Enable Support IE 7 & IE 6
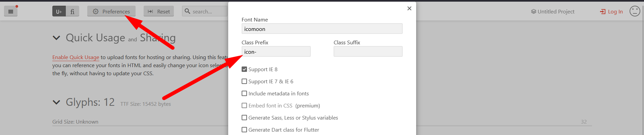644x135 pixels. click(244, 82)
